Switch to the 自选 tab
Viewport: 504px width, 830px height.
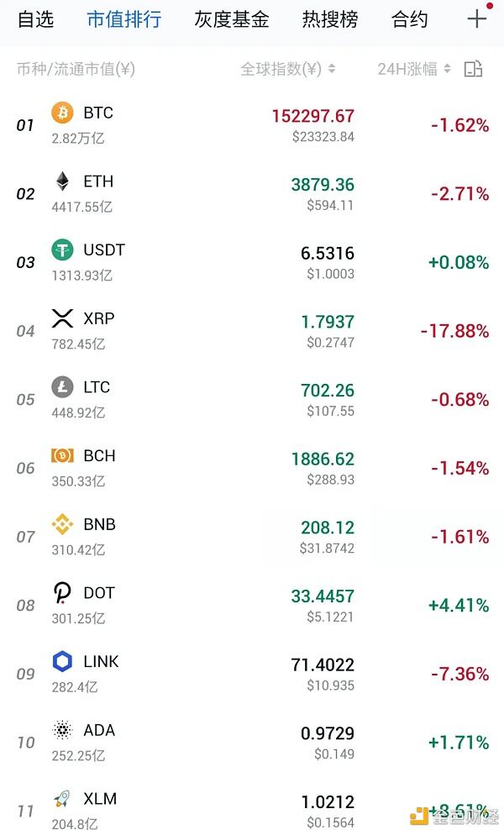pos(36,19)
